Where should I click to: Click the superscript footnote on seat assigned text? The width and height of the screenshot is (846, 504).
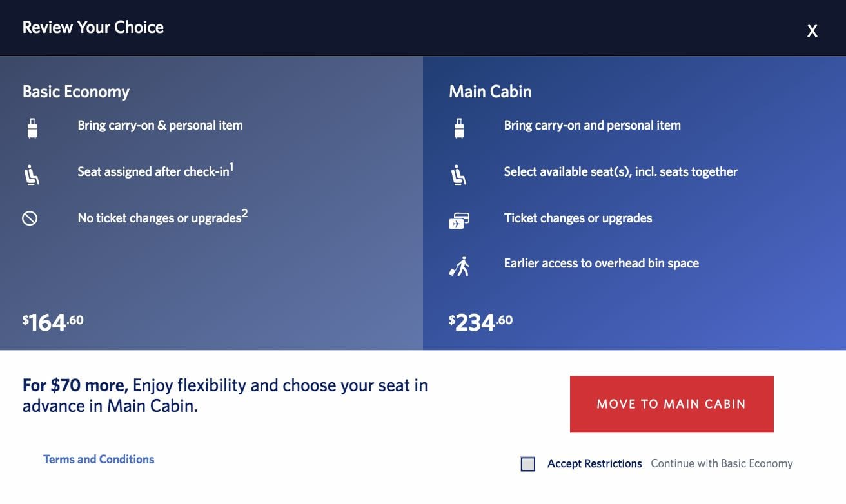(231, 166)
